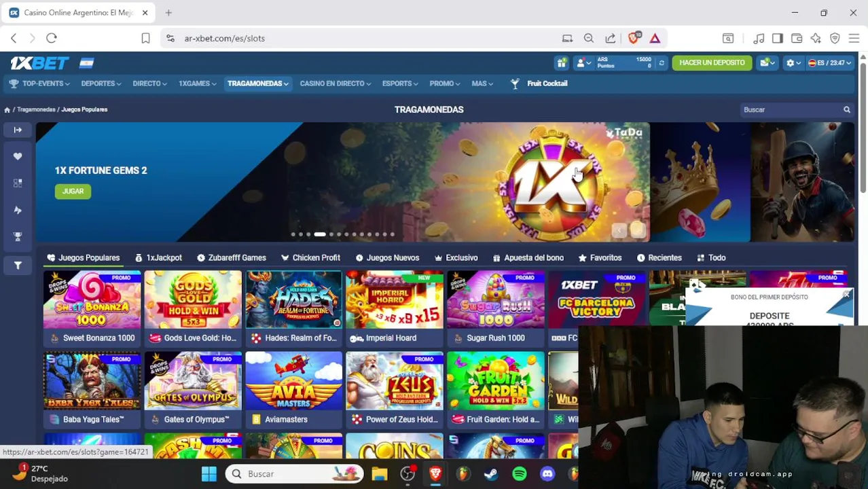Toggle the browser sidebar panel icon

tap(778, 38)
